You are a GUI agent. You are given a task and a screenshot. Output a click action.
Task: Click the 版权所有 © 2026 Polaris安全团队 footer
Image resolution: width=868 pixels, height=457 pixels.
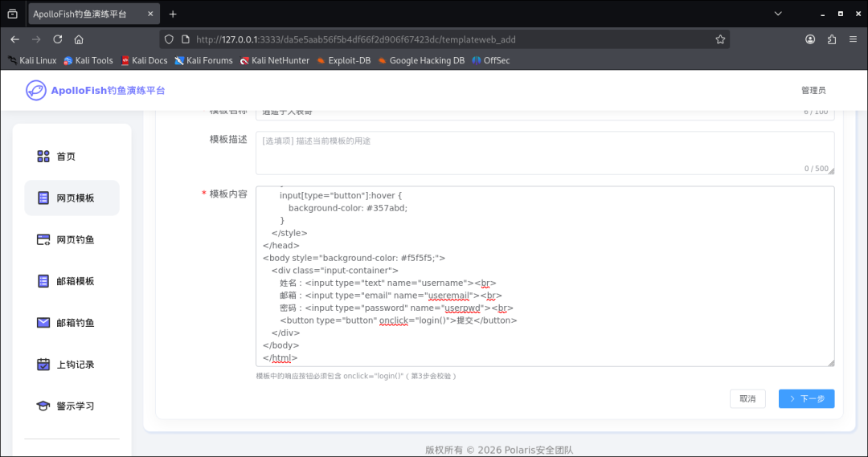tap(499, 450)
